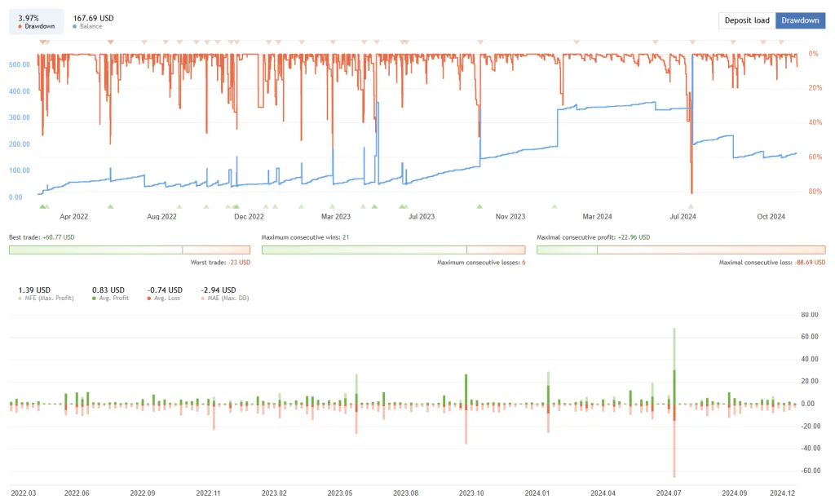Image resolution: width=835 pixels, height=504 pixels.
Task: Click the blue Balance legend dot
Action: coord(76,27)
